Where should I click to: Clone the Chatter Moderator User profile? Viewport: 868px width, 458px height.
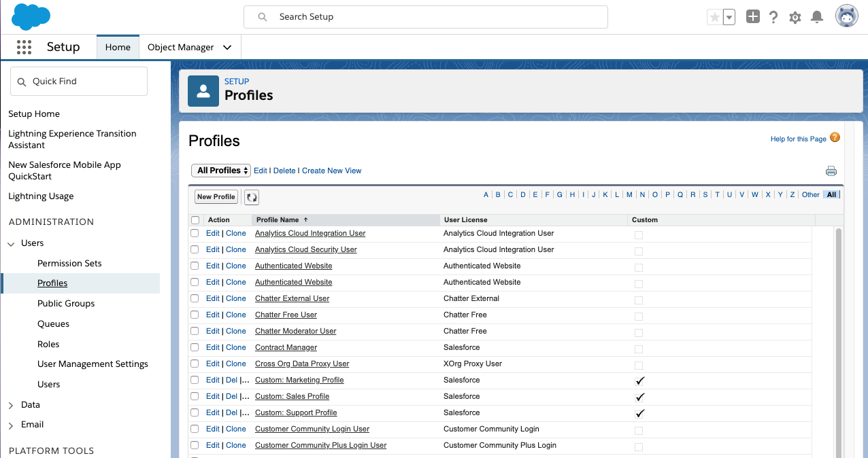coord(236,331)
